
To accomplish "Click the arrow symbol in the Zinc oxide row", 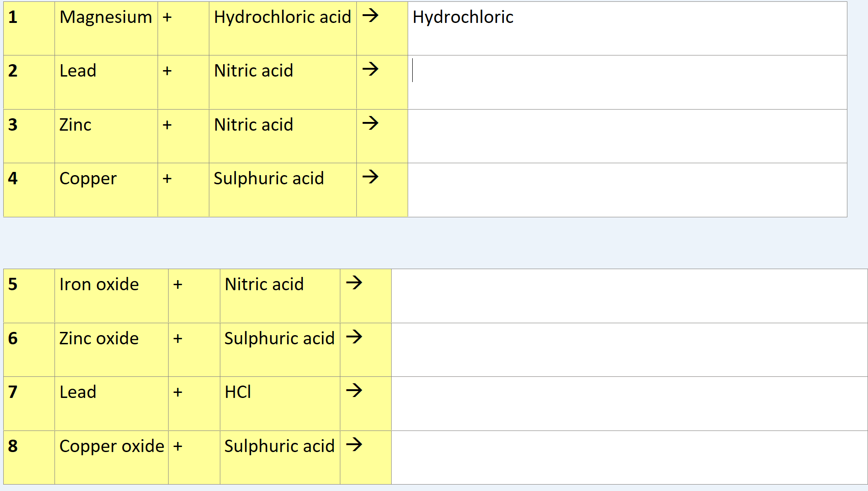I will tap(355, 337).
